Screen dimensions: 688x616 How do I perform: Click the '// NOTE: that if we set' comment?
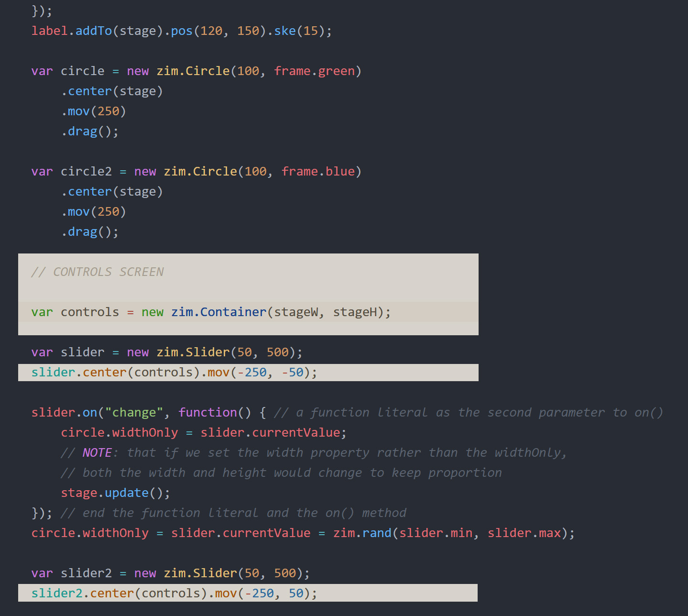(314, 453)
